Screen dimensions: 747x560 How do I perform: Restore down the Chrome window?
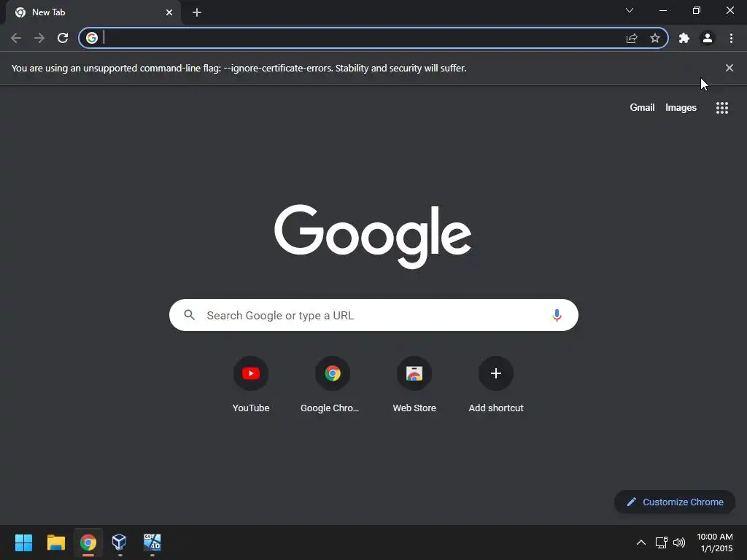pos(697,10)
